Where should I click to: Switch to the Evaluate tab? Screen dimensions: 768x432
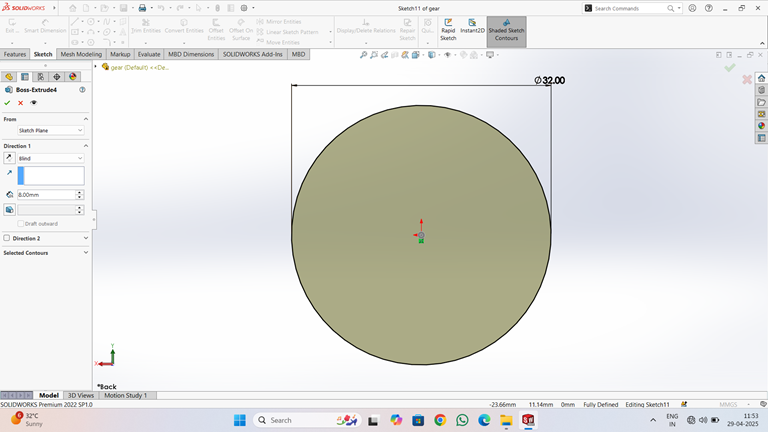pyautogui.click(x=149, y=54)
